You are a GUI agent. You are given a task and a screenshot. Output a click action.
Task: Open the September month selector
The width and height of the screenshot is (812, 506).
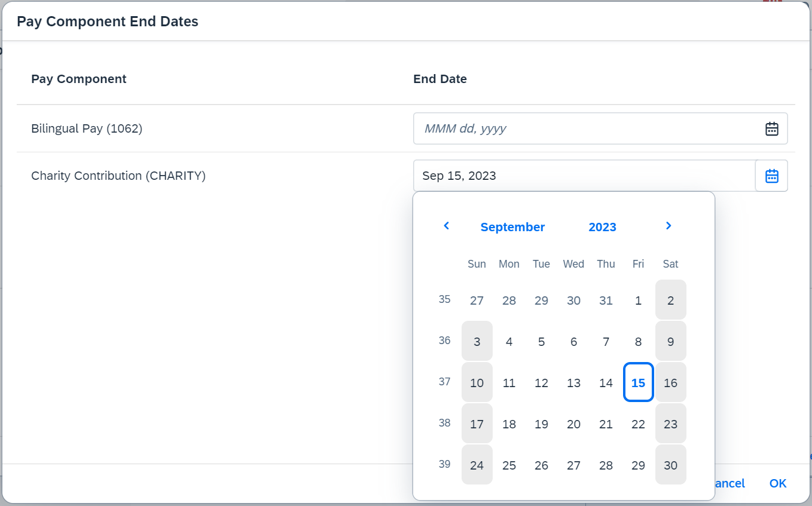512,227
